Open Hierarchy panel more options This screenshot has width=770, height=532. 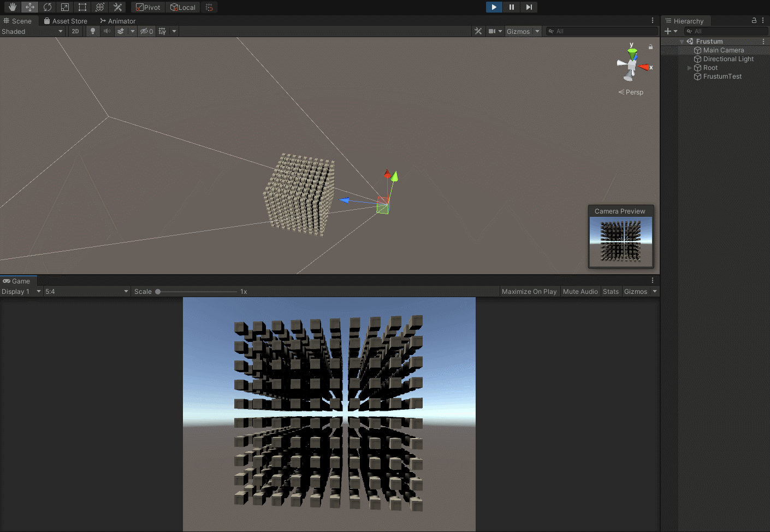[x=763, y=20]
